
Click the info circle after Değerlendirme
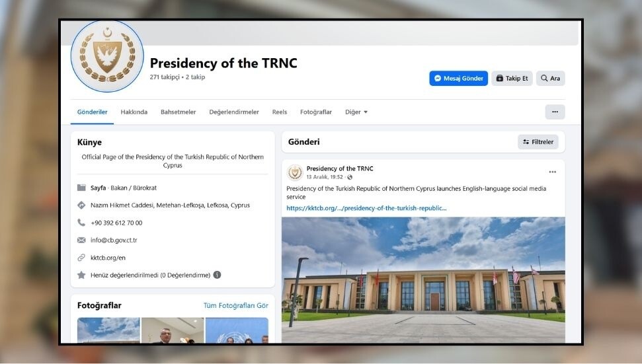(x=217, y=275)
